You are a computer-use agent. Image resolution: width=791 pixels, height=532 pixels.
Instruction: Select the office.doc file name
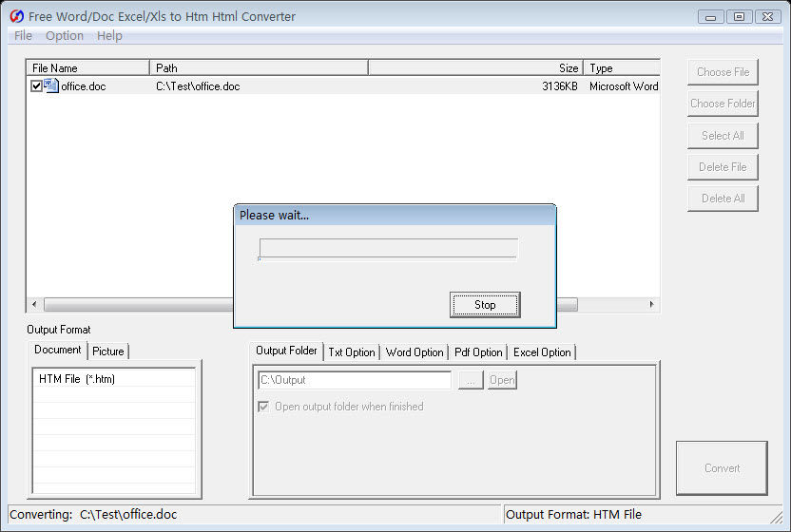pos(84,86)
